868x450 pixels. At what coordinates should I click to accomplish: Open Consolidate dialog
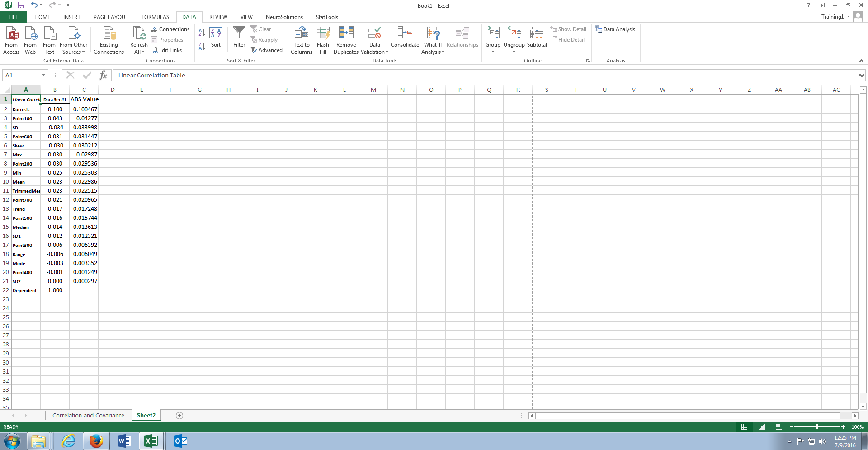click(x=405, y=37)
